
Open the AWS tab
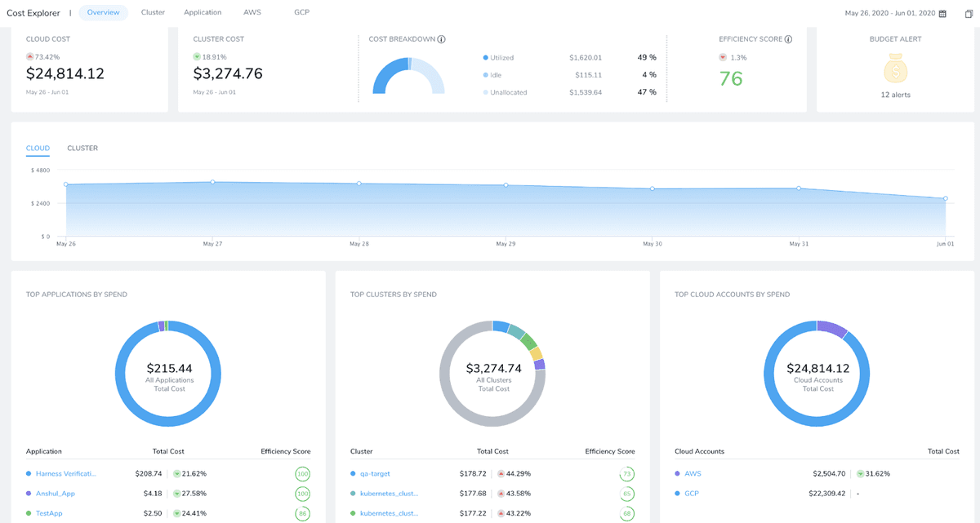click(x=252, y=12)
